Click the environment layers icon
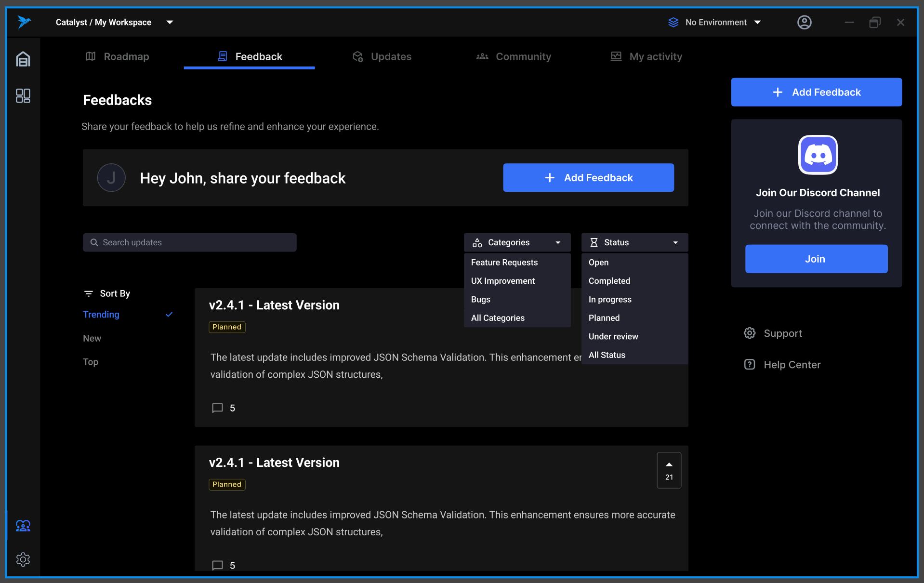 pyautogui.click(x=673, y=22)
